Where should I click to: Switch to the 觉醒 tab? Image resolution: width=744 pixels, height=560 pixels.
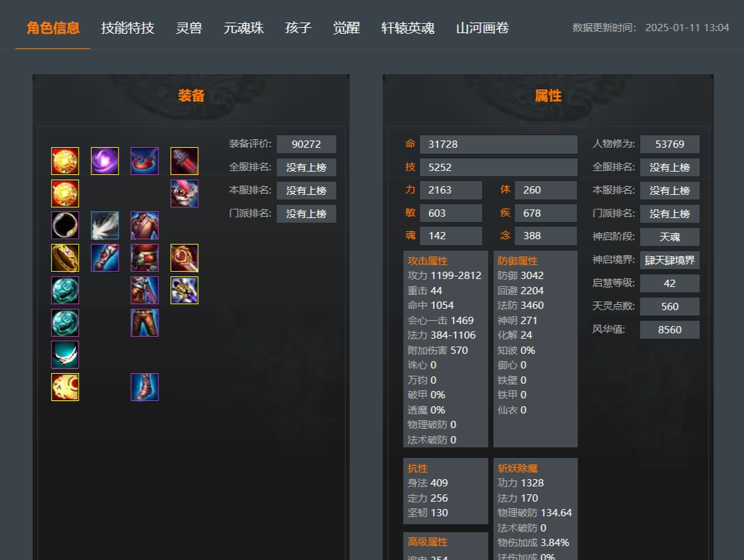(346, 28)
